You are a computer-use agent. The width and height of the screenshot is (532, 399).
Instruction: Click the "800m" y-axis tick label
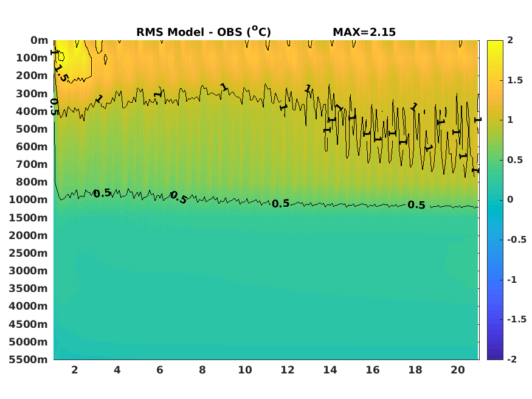pos(32,182)
